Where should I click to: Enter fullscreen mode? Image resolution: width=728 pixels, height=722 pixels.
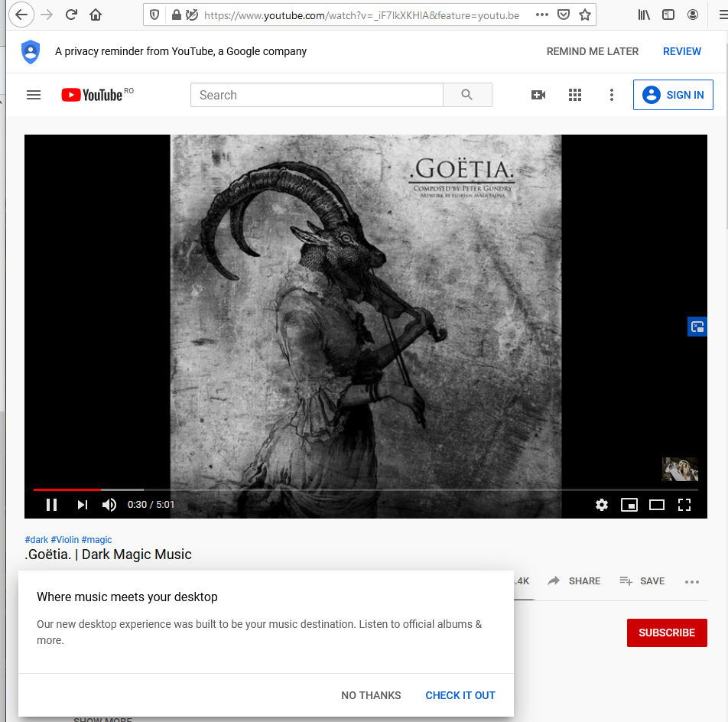click(x=684, y=505)
